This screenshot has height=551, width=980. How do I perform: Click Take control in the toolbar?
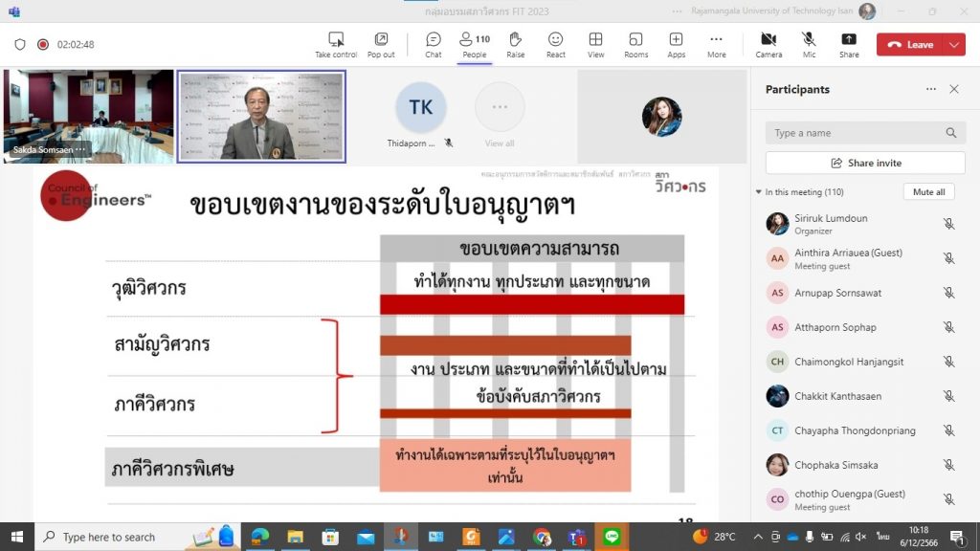tap(336, 44)
